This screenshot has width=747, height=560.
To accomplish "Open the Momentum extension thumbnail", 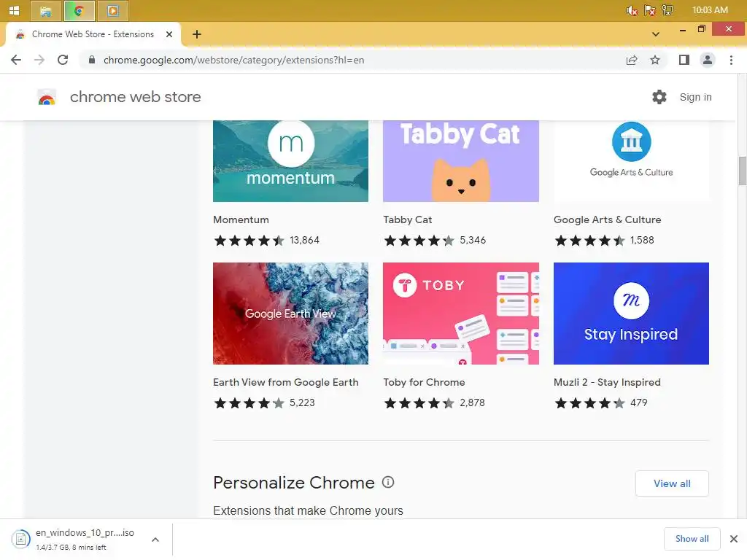I will (x=290, y=161).
